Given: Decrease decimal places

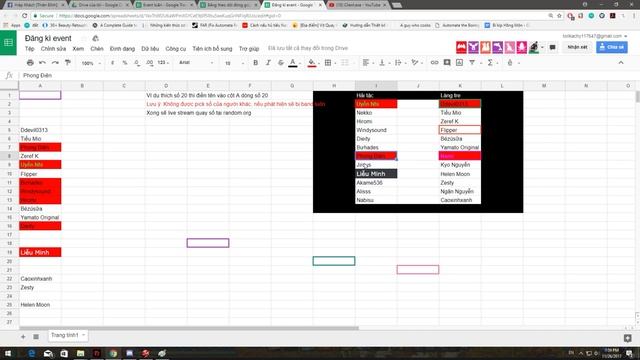Looking at the screenshot, I should pyautogui.click(x=137, y=63).
